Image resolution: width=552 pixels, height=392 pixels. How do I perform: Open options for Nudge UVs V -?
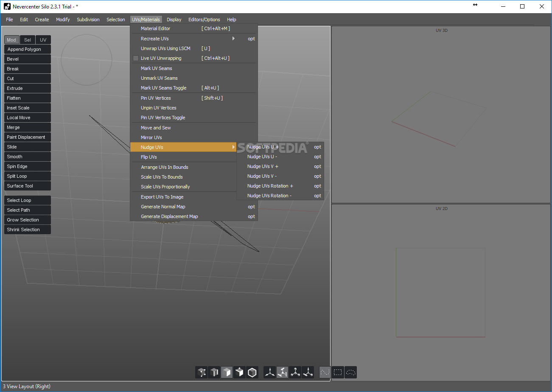[318, 176]
